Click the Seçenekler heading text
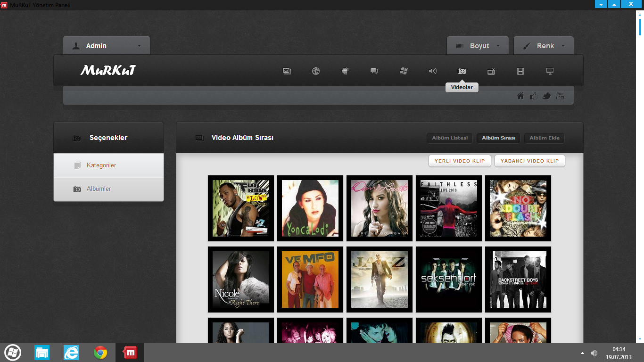 coord(108,138)
